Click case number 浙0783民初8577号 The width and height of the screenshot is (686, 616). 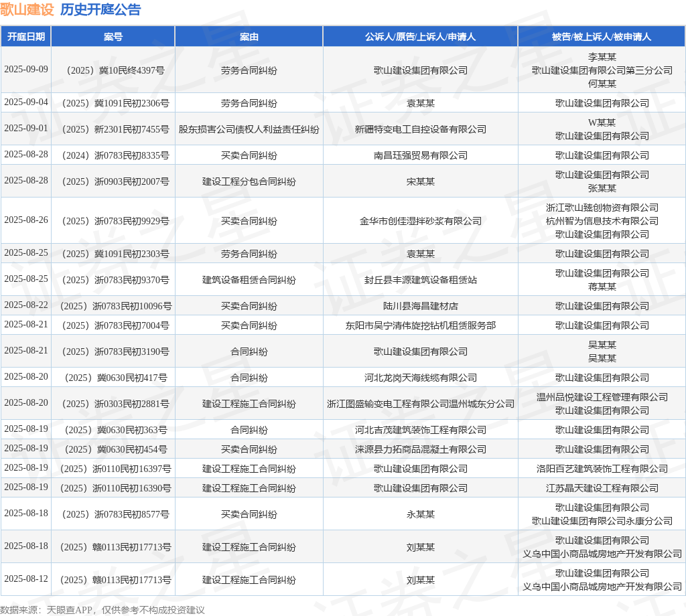115,515
